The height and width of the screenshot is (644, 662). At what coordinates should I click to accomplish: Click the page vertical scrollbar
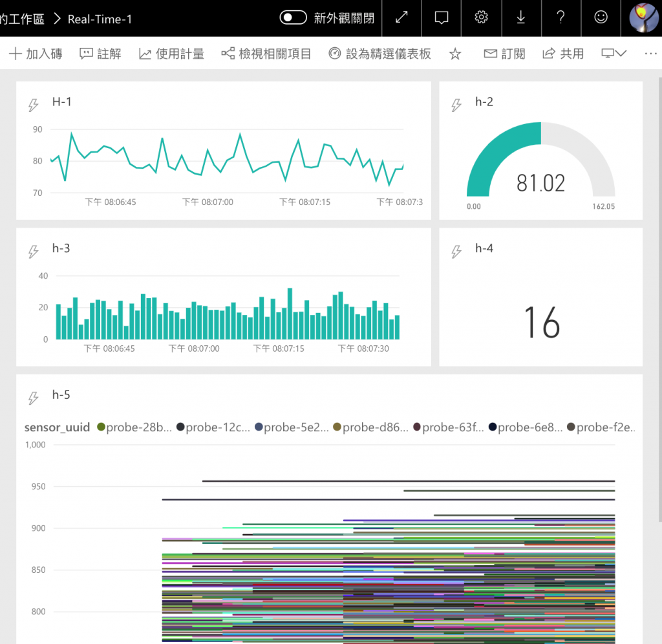(659, 300)
